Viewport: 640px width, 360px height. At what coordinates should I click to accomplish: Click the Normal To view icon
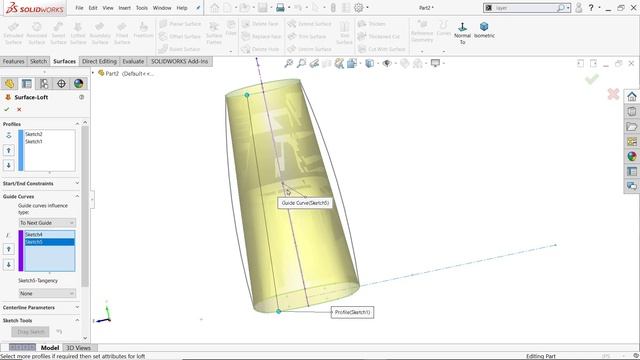pyautogui.click(x=462, y=33)
